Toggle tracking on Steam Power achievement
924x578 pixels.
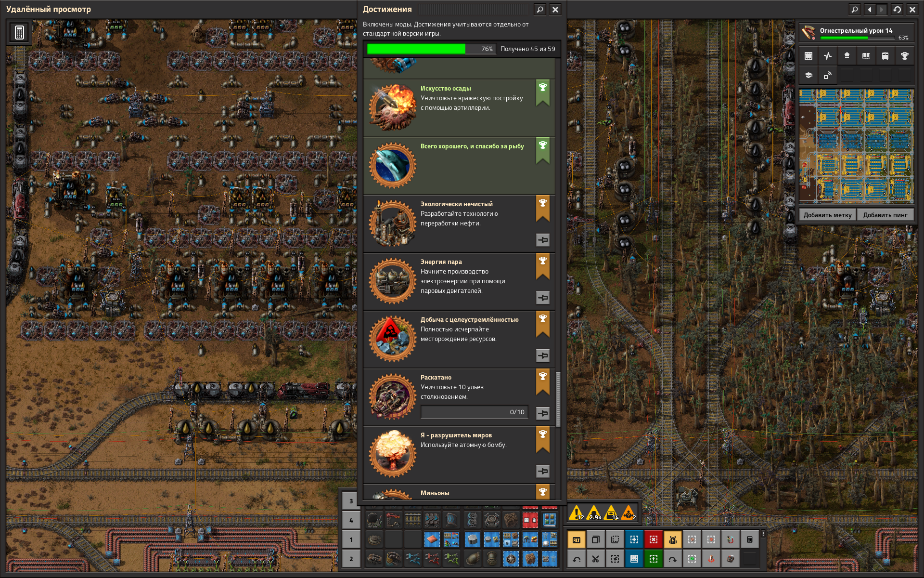point(542,298)
